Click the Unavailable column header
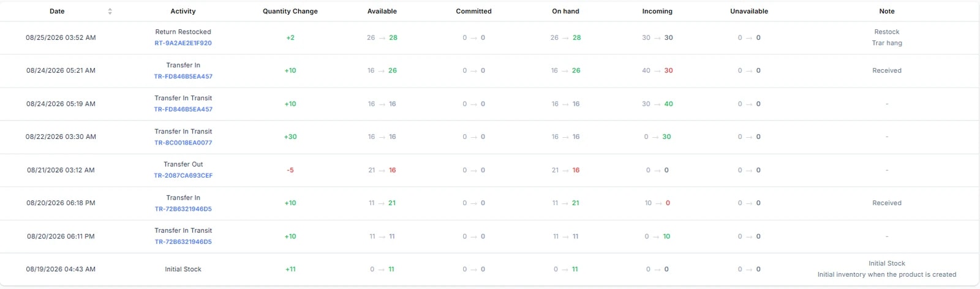 pyautogui.click(x=749, y=11)
